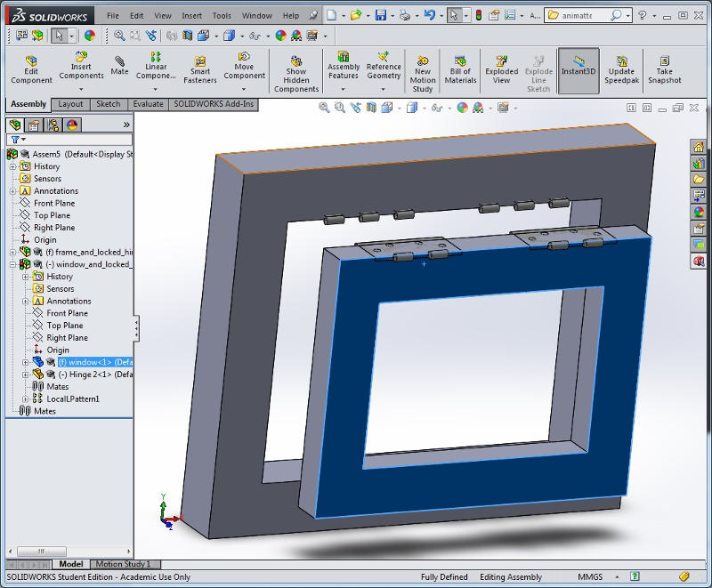Click the New document icon
Screen dimensions: 712x588
pos(331,15)
